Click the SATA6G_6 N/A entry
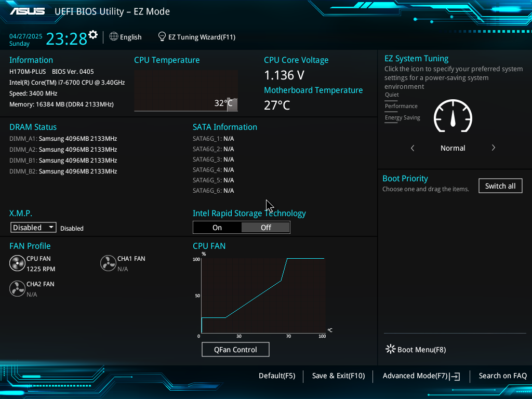The image size is (532, 399). (214, 191)
